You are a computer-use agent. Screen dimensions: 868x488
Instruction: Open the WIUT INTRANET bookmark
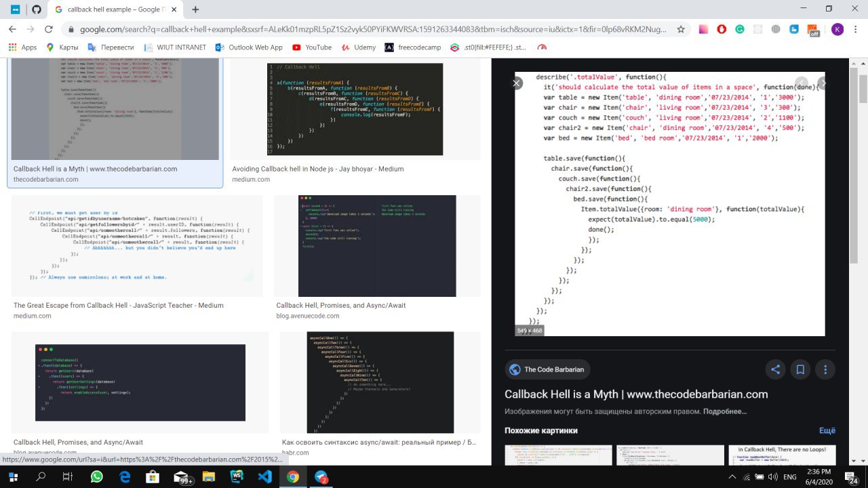coord(176,47)
